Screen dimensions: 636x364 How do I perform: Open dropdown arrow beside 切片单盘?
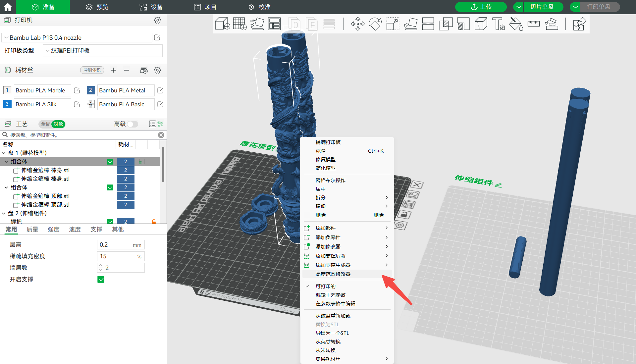tap(519, 7)
